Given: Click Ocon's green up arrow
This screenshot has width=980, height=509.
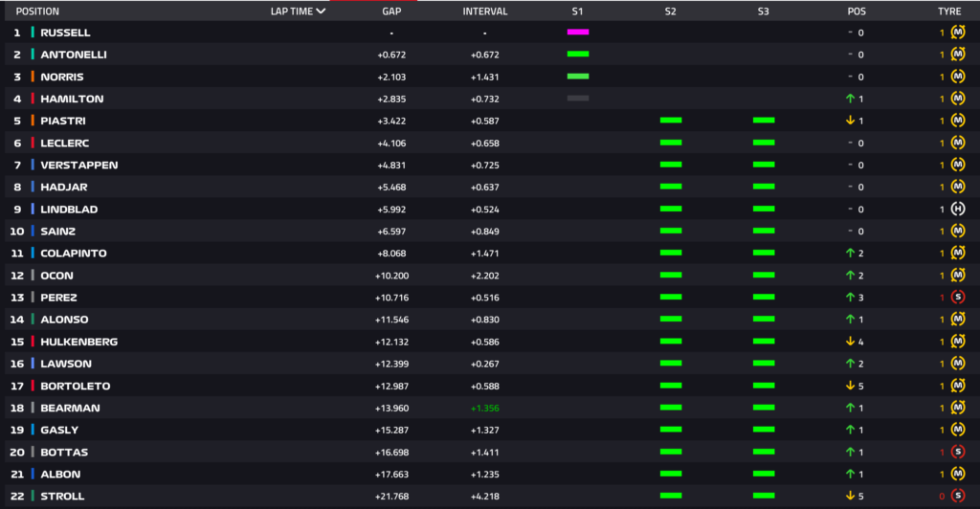Looking at the screenshot, I should coord(850,276).
